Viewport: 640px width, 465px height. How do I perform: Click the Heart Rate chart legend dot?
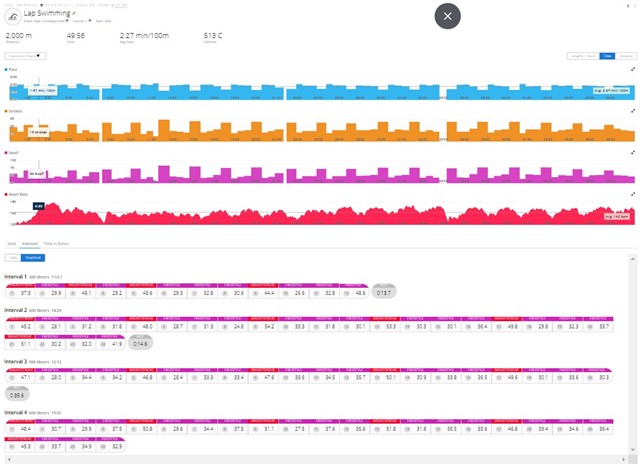[6, 194]
